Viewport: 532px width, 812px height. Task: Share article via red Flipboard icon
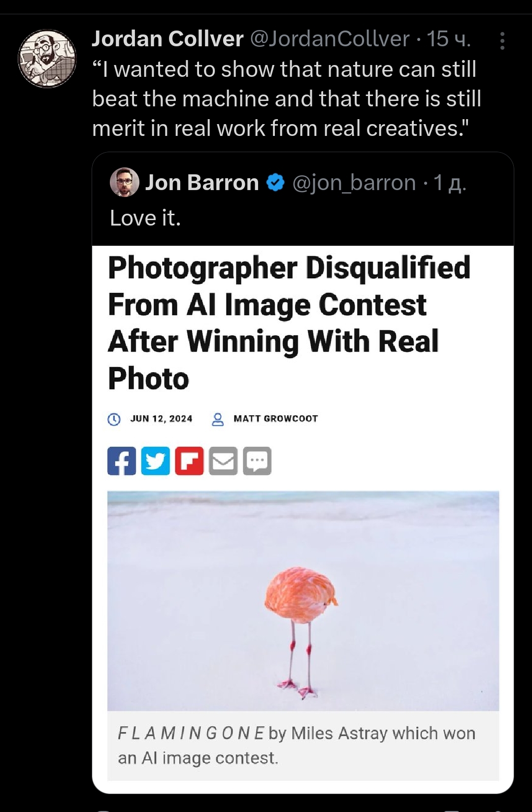(x=189, y=461)
